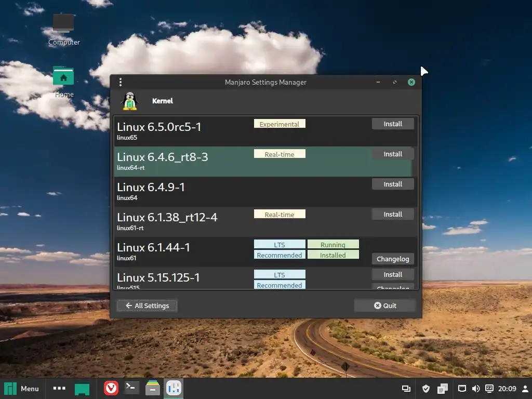The height and width of the screenshot is (399, 532).
Task: Open the user account tray icon
Action: [x=525, y=389]
